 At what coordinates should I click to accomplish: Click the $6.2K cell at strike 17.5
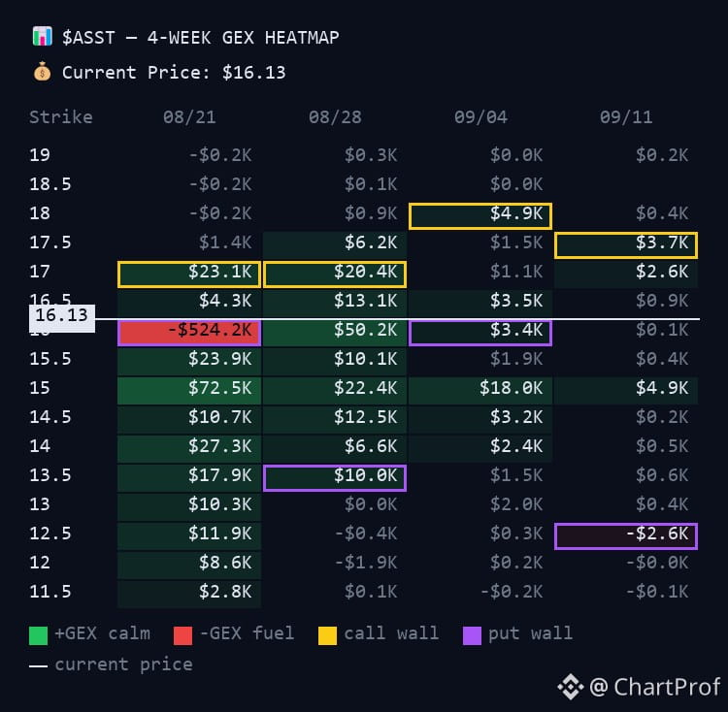(335, 244)
